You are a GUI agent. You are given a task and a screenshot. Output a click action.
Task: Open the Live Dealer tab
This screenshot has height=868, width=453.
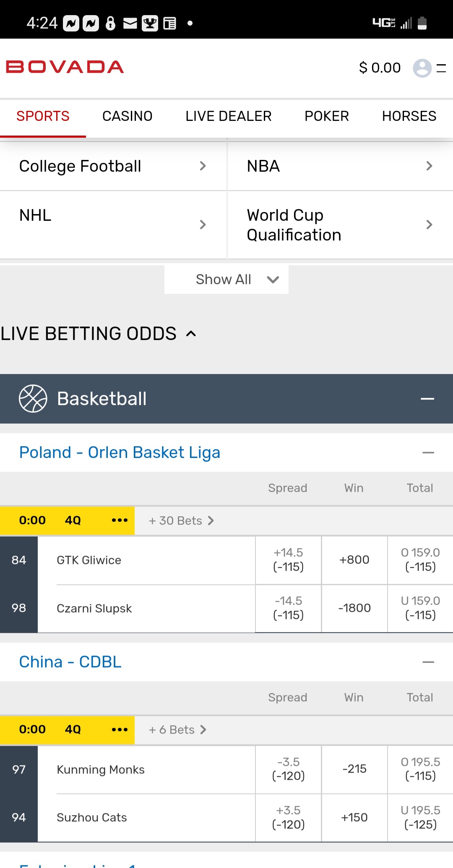228,116
